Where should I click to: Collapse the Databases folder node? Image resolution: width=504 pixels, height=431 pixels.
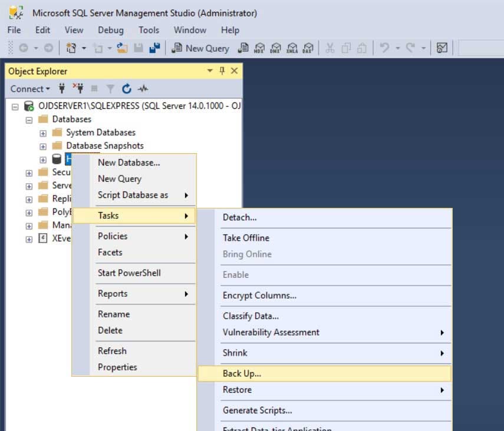tap(29, 120)
